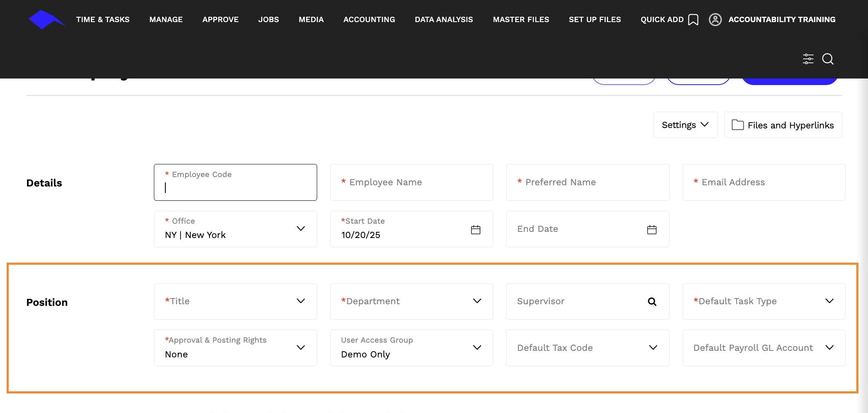Click the user profile avatar icon
The width and height of the screenshot is (868, 413).
[x=715, y=20]
